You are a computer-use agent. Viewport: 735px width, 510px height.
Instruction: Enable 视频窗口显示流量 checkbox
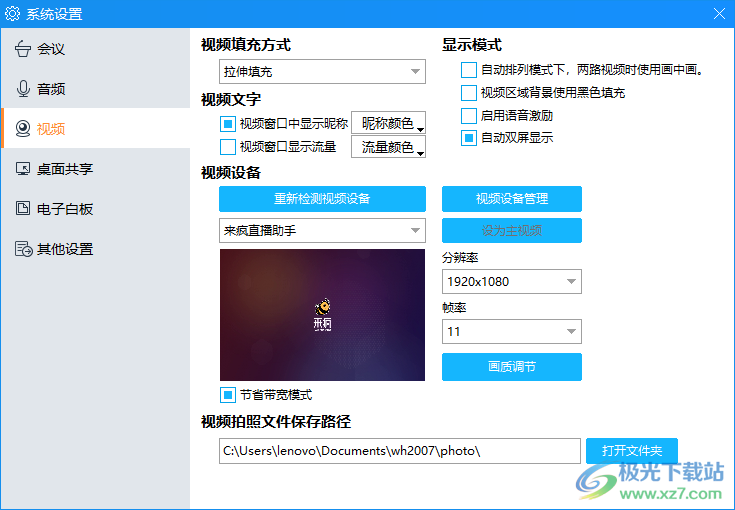[228, 147]
